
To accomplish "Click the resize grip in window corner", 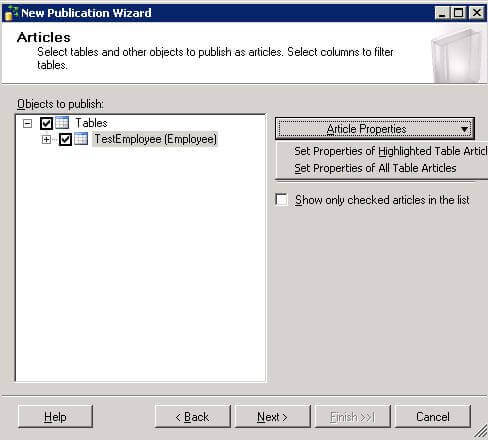I will (x=480, y=432).
